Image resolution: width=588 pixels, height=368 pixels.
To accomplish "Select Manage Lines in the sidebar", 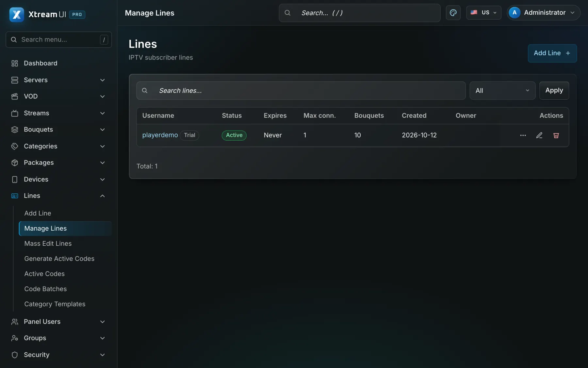I will (x=65, y=228).
